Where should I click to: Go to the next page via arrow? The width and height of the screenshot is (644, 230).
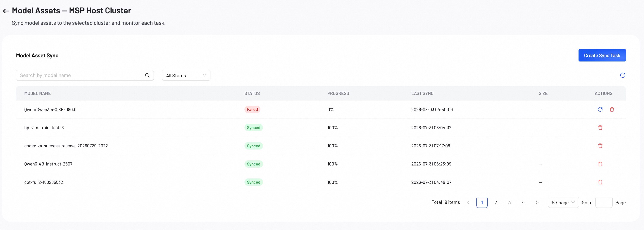(537, 202)
